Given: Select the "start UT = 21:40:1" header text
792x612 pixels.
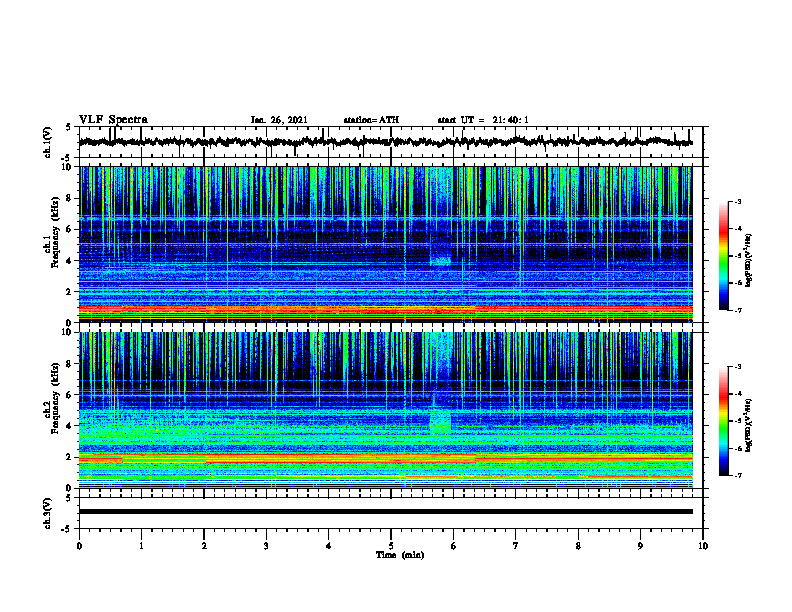Looking at the screenshot, I should coord(483,120).
